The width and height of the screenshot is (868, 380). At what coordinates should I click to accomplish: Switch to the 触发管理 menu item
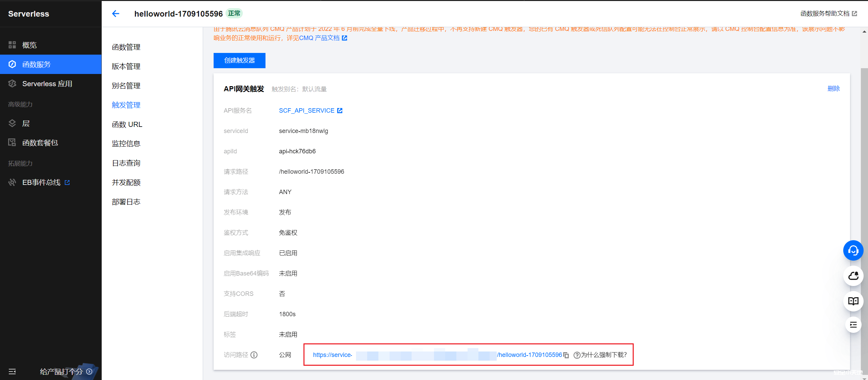(126, 105)
